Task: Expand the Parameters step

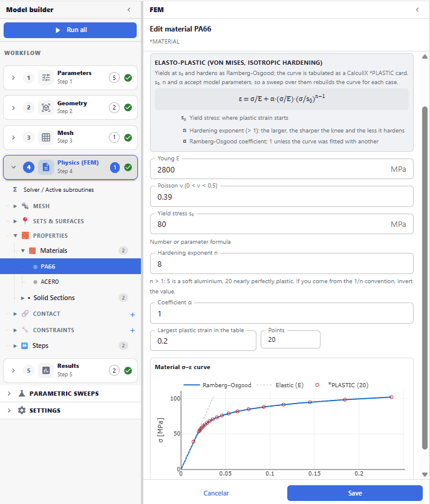Action: click(13, 77)
